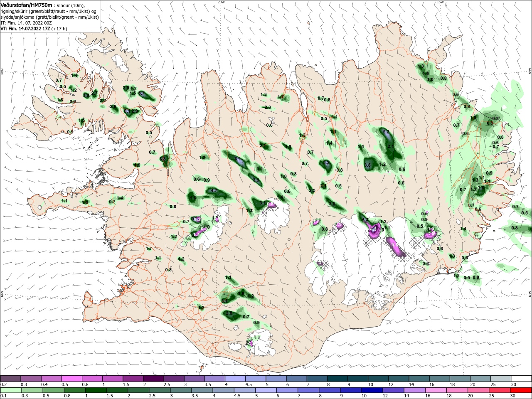
Task: Click the 'VT: Fim. 14.07.2022 17Z (+17 h)' line
Action: [34, 29]
